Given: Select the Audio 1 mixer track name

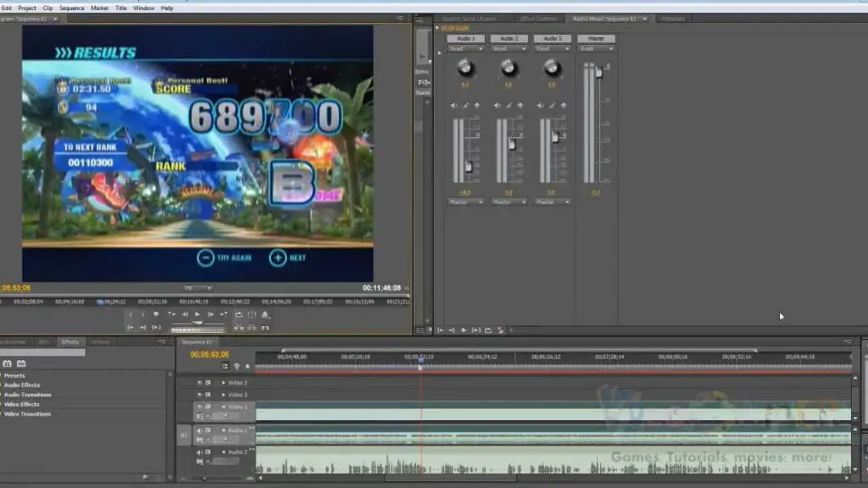Looking at the screenshot, I should [465, 38].
